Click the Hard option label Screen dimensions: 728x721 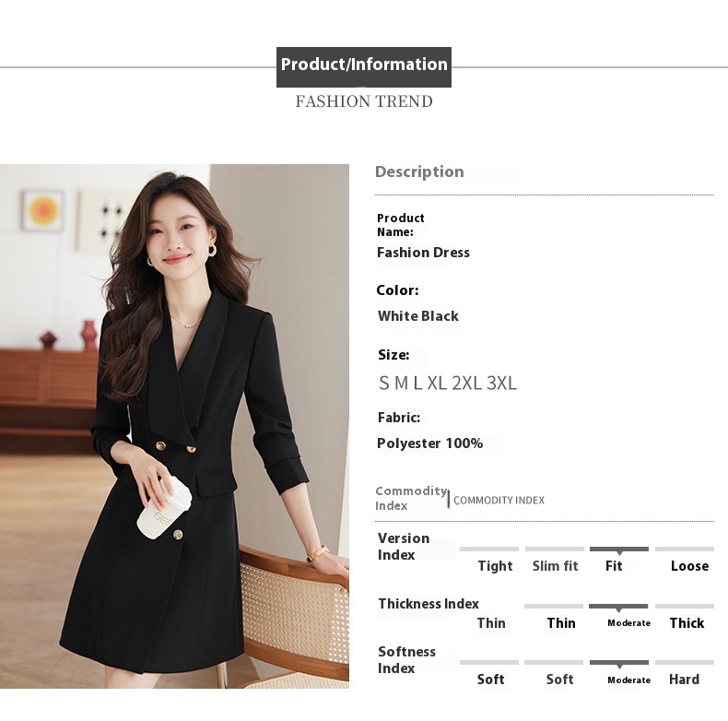[x=684, y=680]
